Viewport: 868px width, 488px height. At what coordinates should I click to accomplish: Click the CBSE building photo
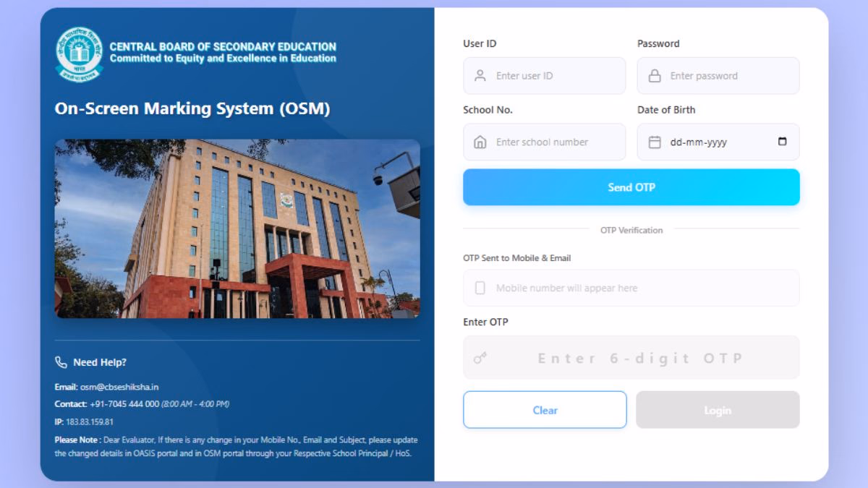pos(237,228)
